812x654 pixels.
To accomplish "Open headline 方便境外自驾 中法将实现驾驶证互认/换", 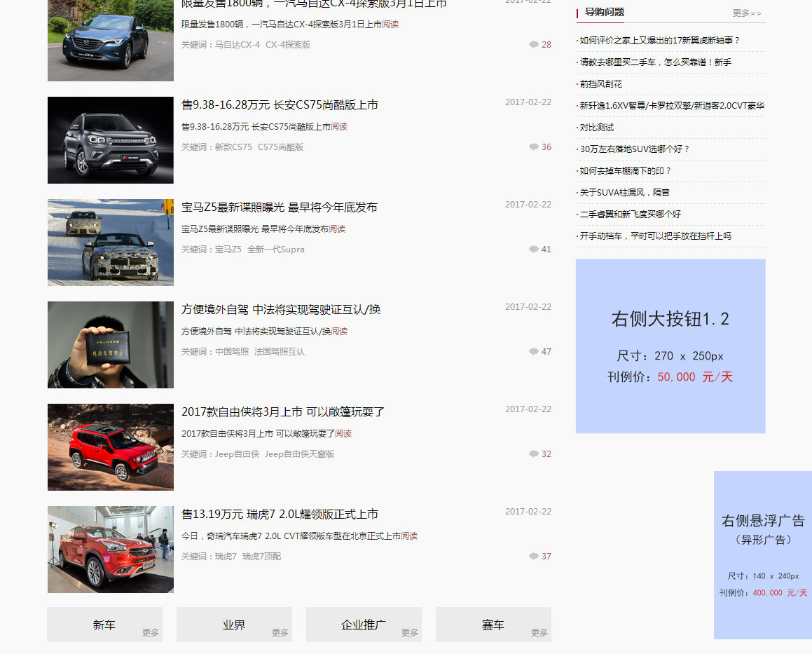I will (x=281, y=309).
